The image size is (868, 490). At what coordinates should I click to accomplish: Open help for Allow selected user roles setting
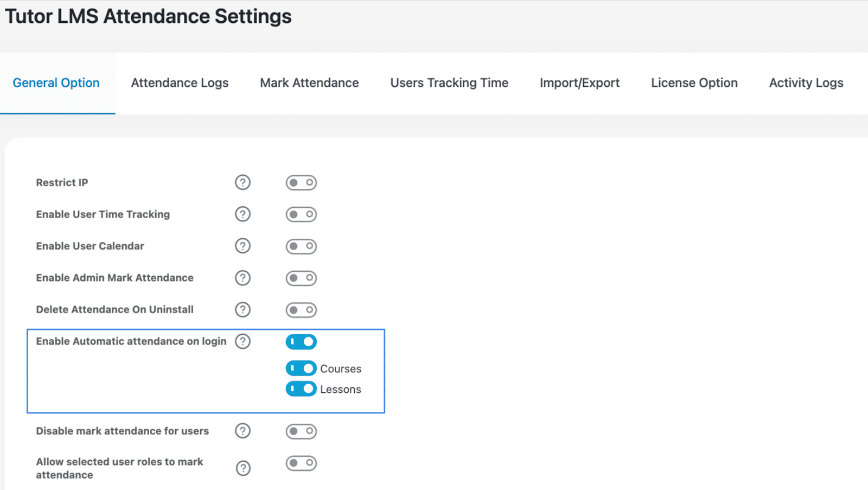click(x=243, y=468)
